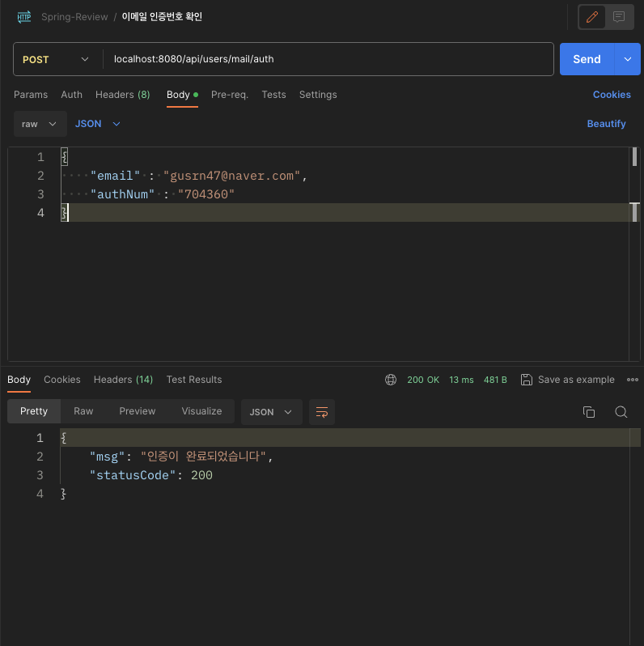
Task: Click the network globe icon
Action: (390, 380)
